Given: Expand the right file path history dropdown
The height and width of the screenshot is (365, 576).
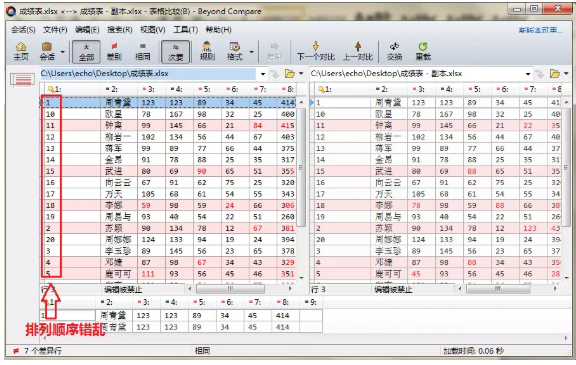Looking at the screenshot, I should [x=528, y=74].
